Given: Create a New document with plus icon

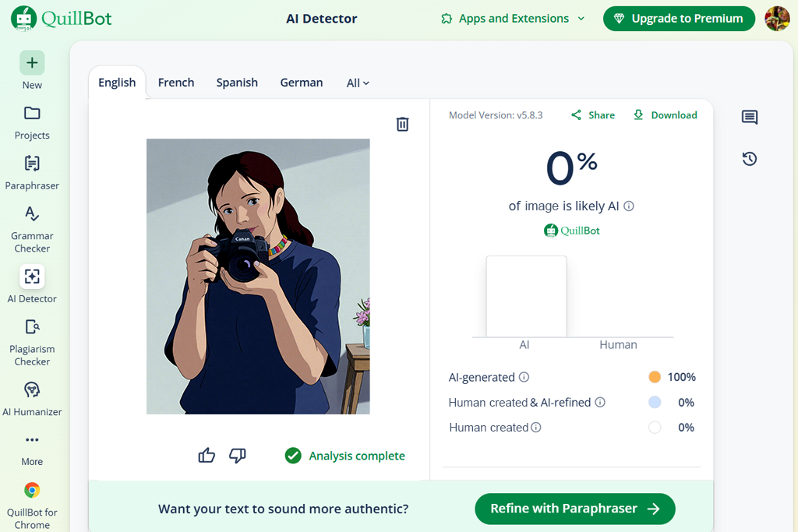Looking at the screenshot, I should 32,62.
